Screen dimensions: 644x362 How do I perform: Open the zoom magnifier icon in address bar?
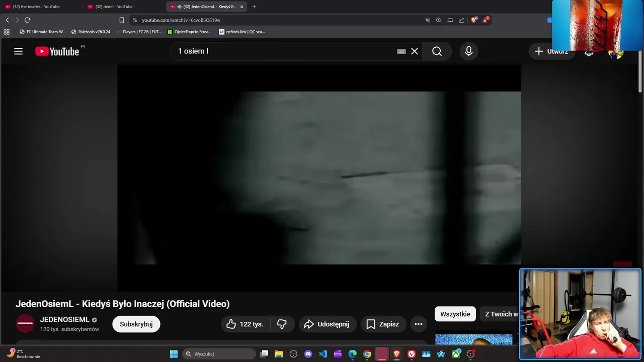[x=439, y=20]
